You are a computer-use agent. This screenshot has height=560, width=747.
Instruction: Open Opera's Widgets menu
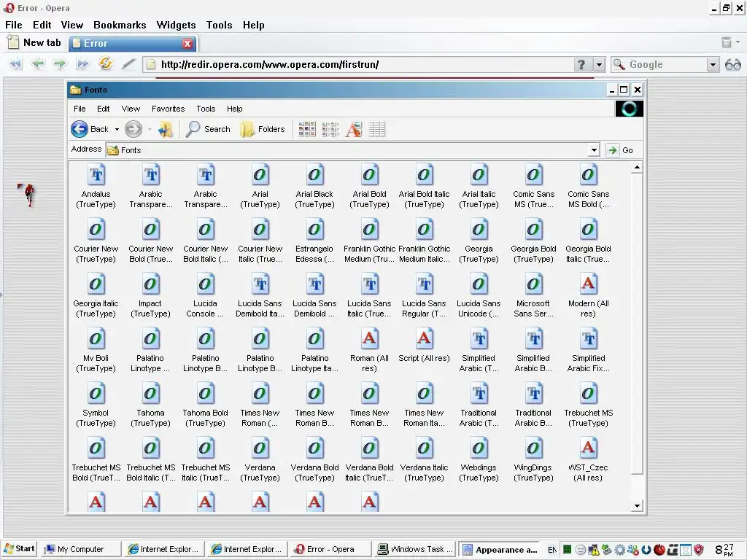pos(176,25)
